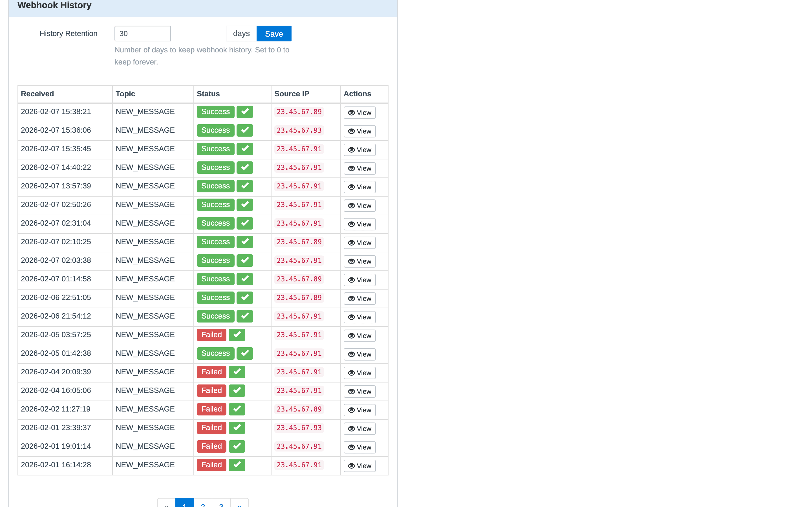Click the checkmark icon next to Success for 2026-02-06 21:54:12

245,316
